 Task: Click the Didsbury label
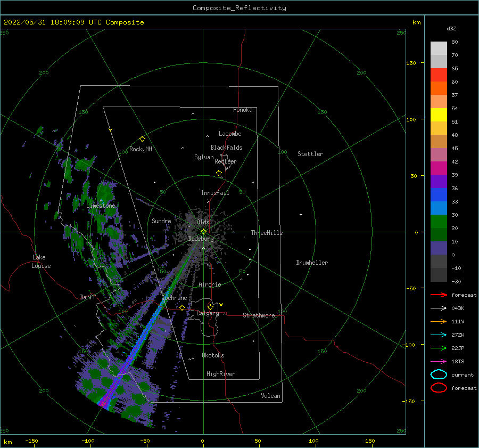(201, 239)
